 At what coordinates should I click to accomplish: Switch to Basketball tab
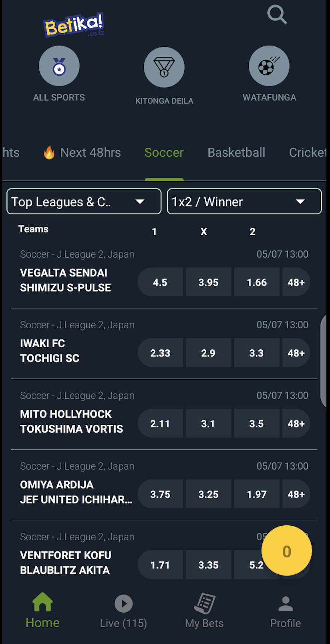(236, 152)
